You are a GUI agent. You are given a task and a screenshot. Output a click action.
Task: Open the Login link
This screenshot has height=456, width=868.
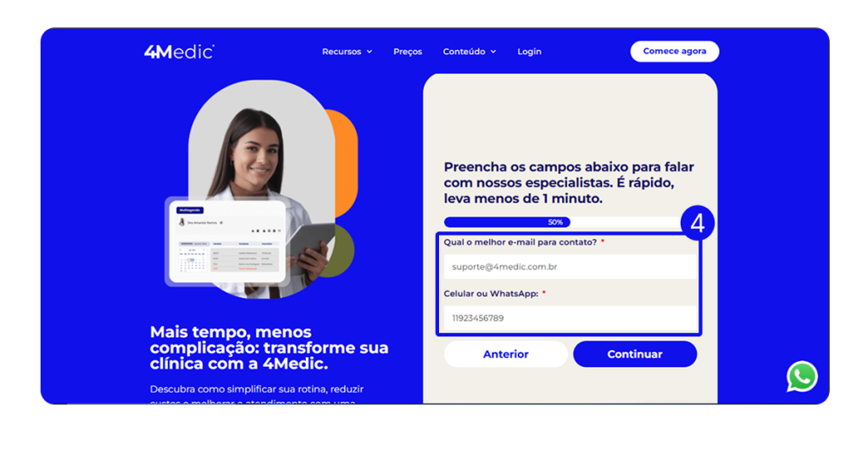click(x=529, y=52)
